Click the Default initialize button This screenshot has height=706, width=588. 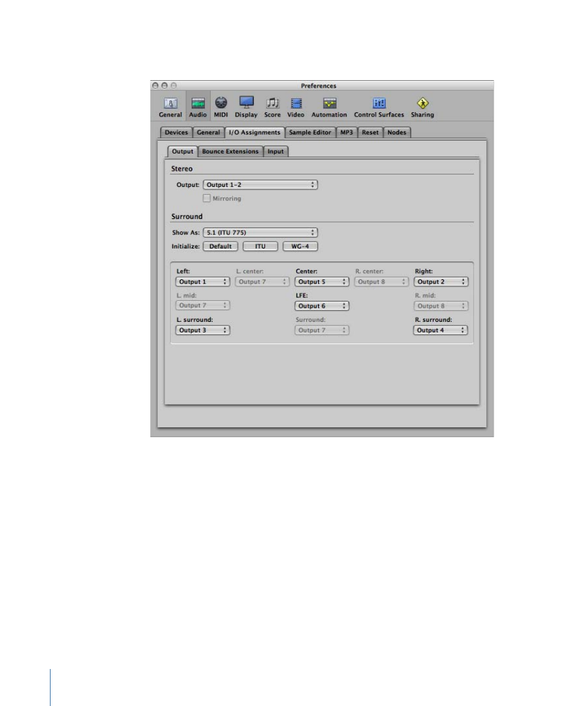coord(220,246)
